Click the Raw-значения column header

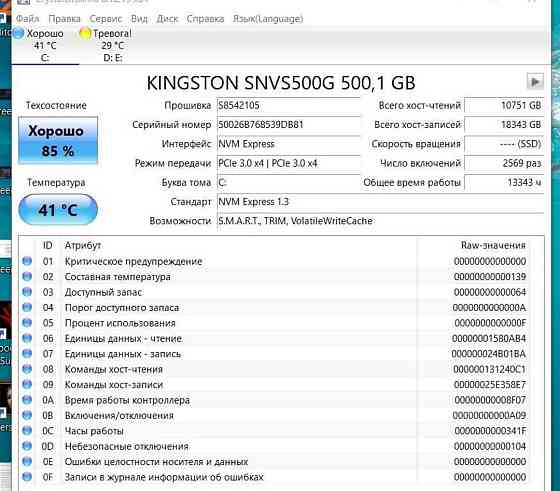tap(493, 245)
